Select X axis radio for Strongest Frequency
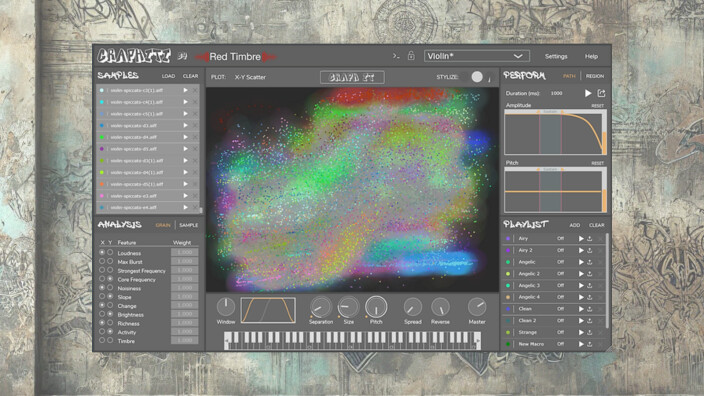The height and width of the screenshot is (396, 704). click(x=102, y=270)
